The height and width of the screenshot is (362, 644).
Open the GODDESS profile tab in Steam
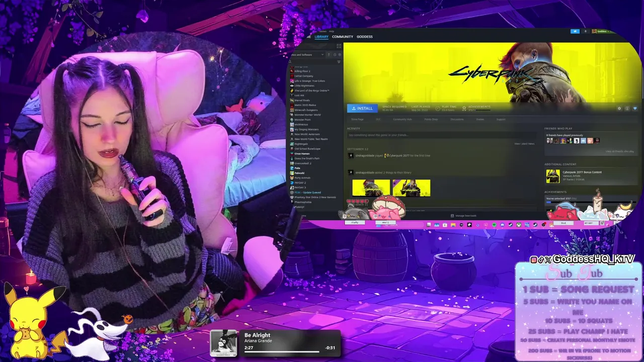[x=365, y=37]
